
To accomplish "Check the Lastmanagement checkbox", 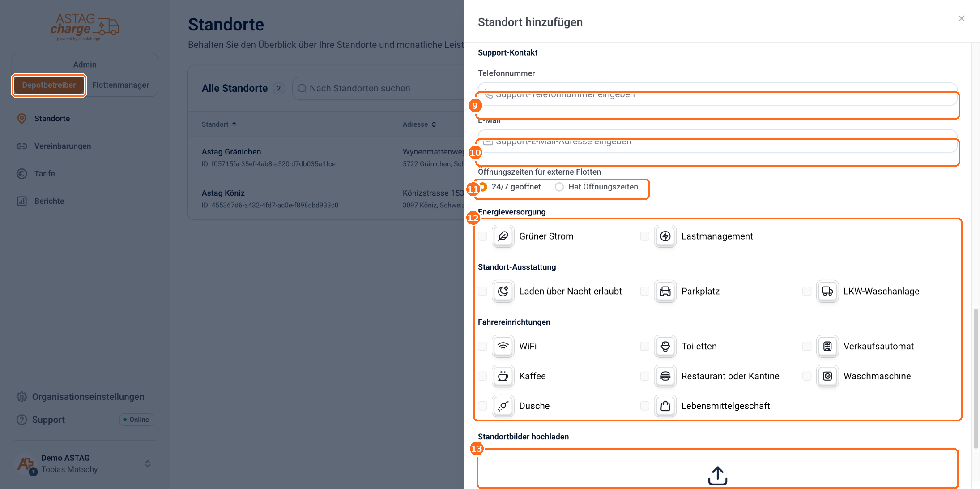I will click(x=644, y=236).
